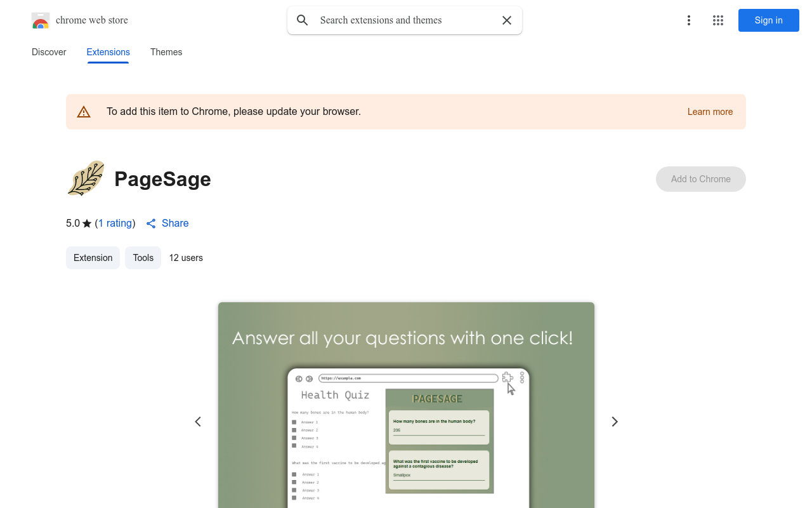
Task: Show previous screenshot with left arrow
Action: [x=198, y=422]
